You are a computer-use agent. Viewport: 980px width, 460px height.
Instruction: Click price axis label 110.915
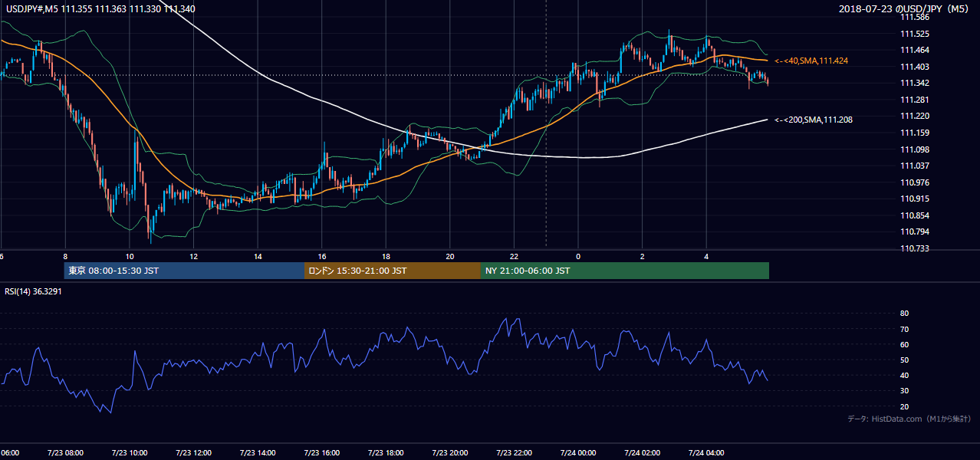pyautogui.click(x=915, y=199)
